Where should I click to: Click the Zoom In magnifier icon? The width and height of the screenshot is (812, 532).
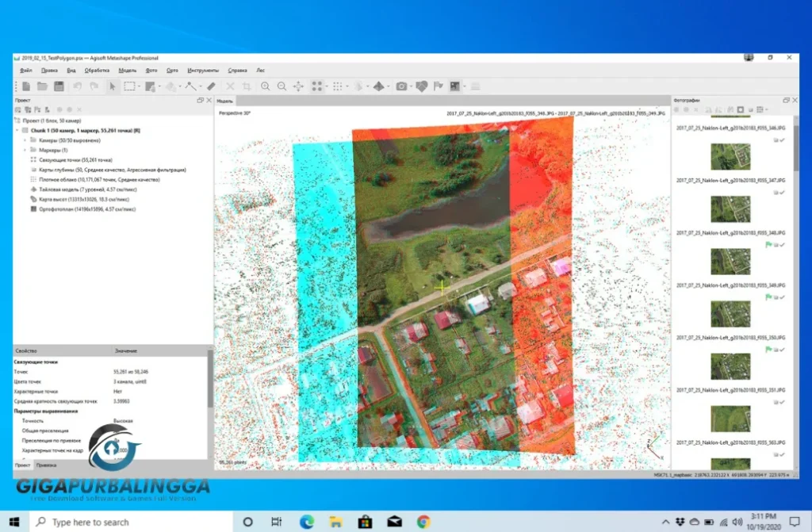pyautogui.click(x=265, y=86)
